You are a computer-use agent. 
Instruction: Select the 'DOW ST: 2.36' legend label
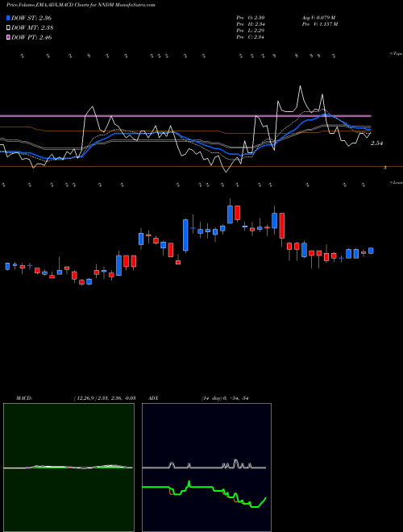31,18
